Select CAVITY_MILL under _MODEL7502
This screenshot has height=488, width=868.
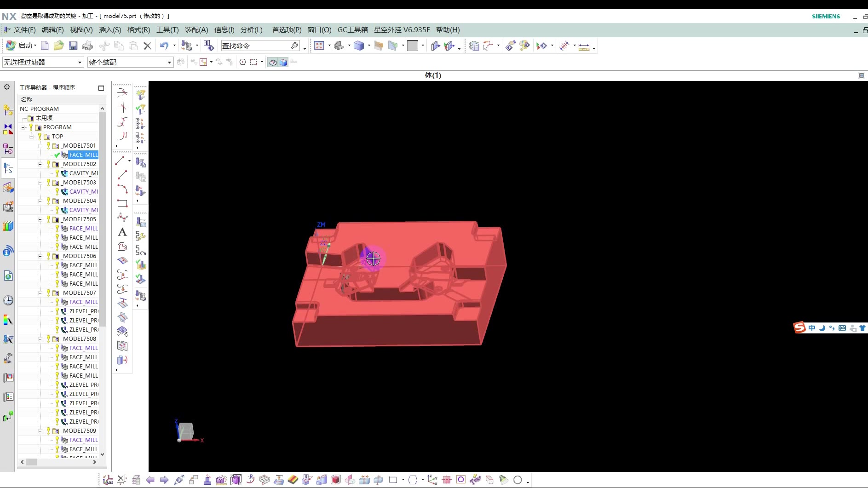(83, 173)
